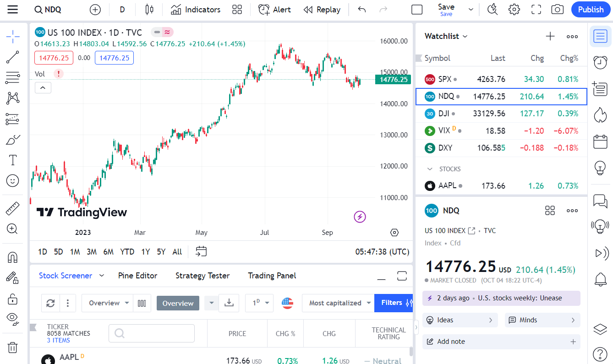The width and height of the screenshot is (613, 364).
Task: Open the candlestick chart style selector
Action: [x=149, y=10]
